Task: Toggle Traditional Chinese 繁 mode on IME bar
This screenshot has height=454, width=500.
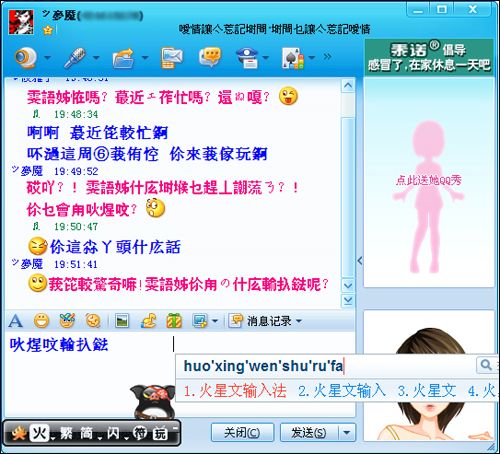Action: tap(66, 433)
